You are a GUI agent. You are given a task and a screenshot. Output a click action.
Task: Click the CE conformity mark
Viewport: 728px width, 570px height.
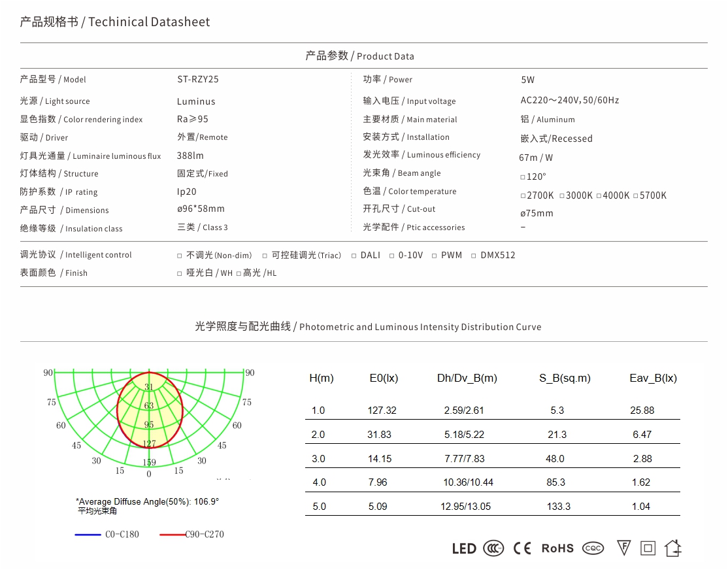click(x=522, y=548)
